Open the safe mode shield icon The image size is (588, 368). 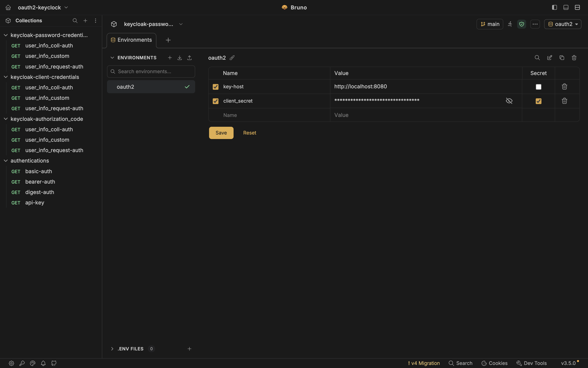pyautogui.click(x=522, y=24)
